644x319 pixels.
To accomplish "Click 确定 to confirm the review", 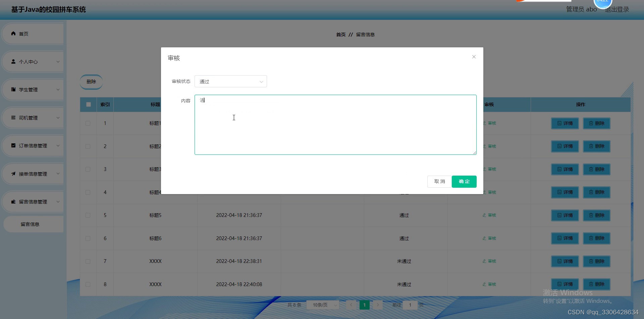I will click(464, 182).
